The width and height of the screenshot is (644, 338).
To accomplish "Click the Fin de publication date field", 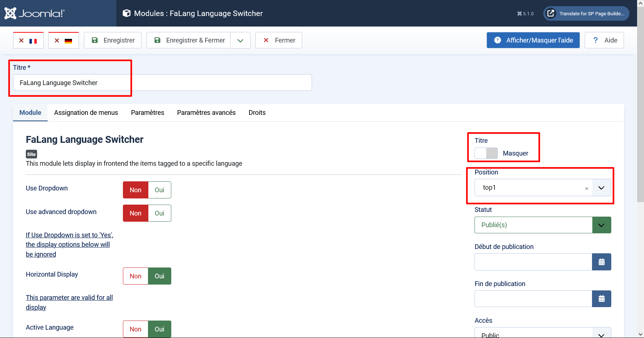I will [533, 299].
